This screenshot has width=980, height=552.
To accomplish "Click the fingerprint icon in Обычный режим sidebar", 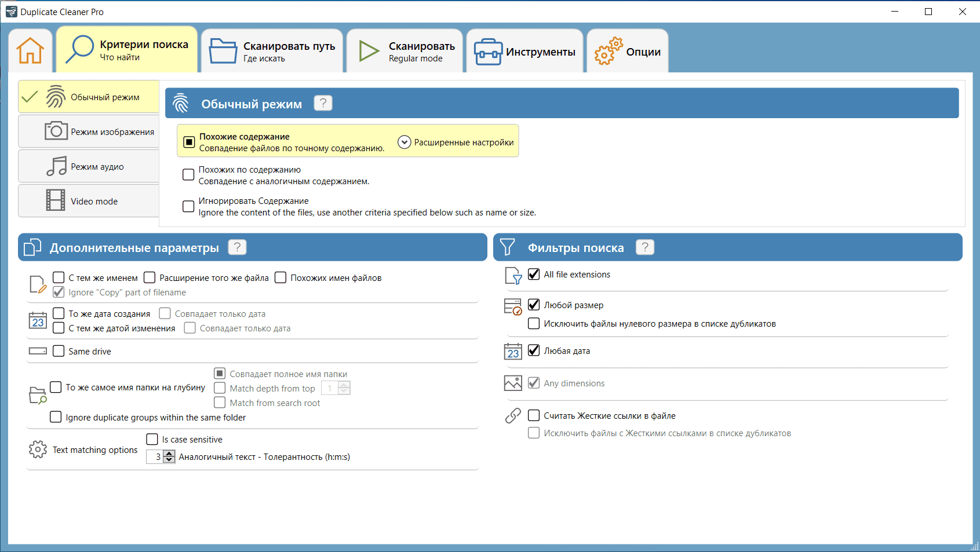I will 56,97.
